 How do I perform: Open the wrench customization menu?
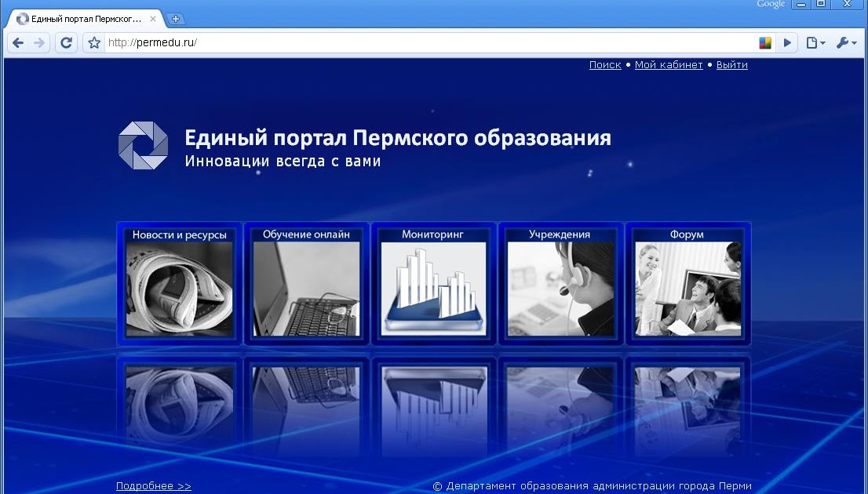point(846,42)
